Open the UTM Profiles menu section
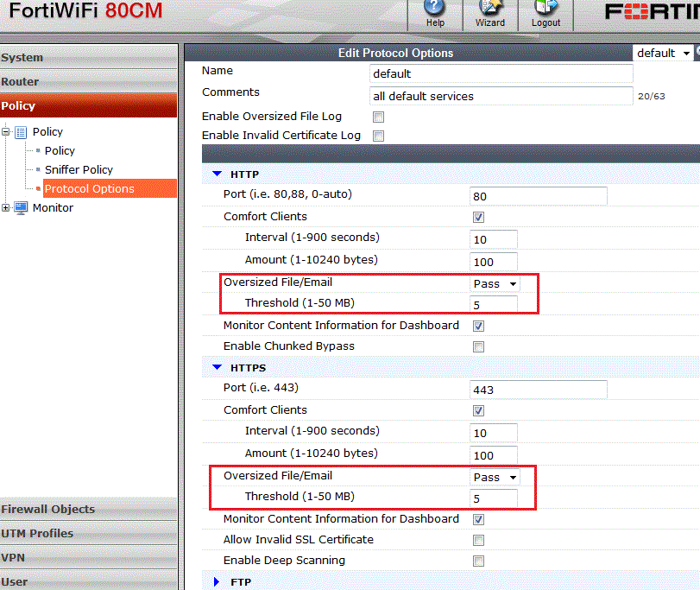 [88, 533]
